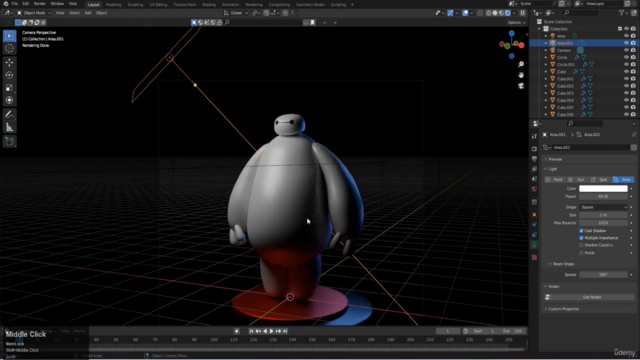The width and height of the screenshot is (640, 360).
Task: Click the Power value field
Action: [603, 197]
